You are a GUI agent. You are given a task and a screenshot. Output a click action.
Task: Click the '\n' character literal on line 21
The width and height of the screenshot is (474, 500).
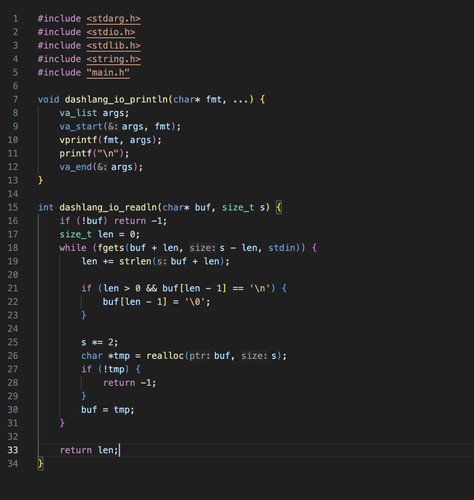(260, 288)
